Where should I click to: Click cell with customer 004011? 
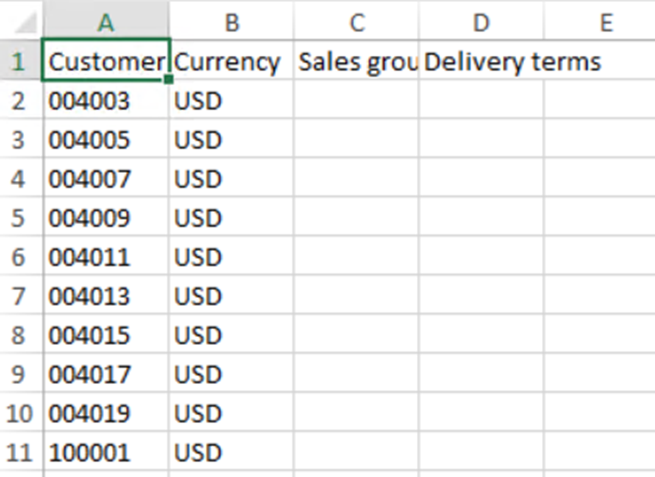[x=106, y=257]
